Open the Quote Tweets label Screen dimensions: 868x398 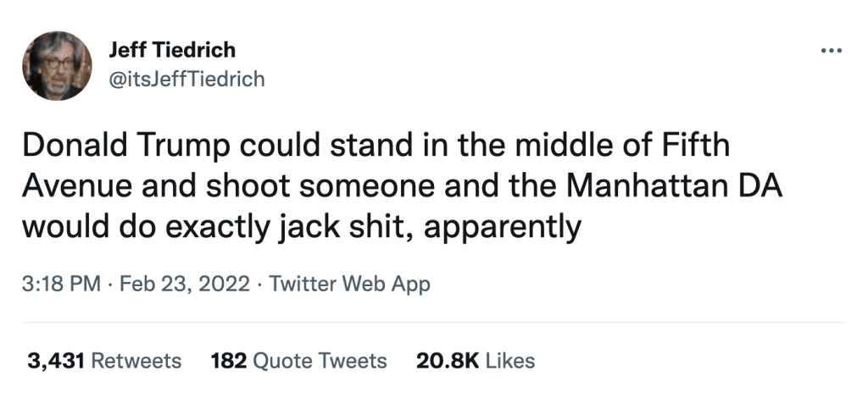click(320, 361)
